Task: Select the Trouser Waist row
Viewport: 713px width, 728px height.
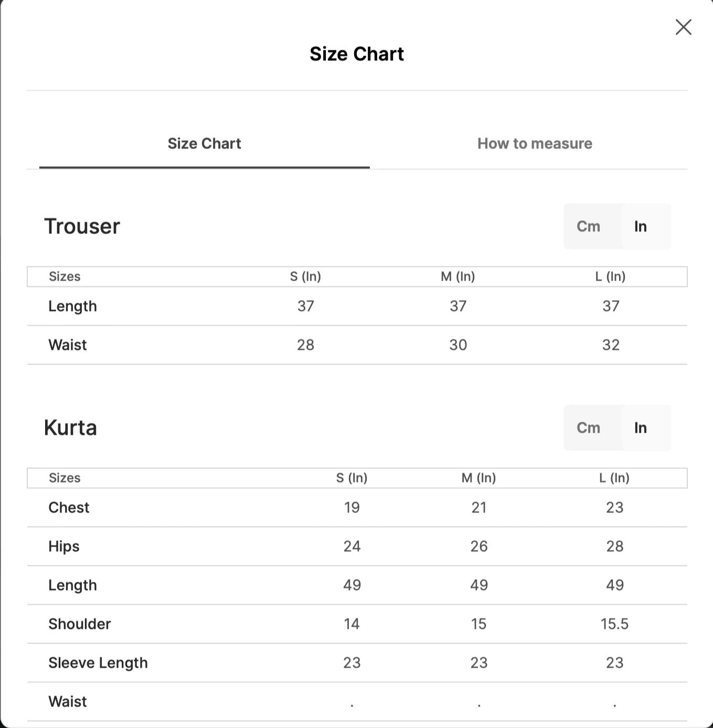Action: click(67, 345)
